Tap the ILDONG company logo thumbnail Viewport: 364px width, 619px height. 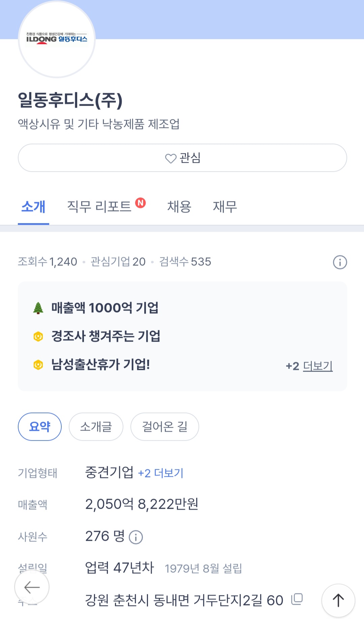tap(57, 39)
